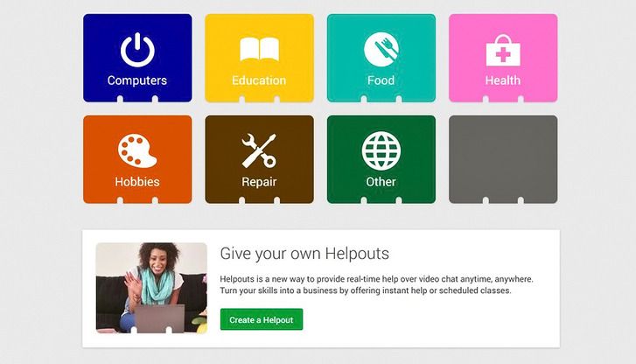This screenshot has height=364, width=636.
Task: Click the globe icon on the Other tile
Action: click(381, 151)
